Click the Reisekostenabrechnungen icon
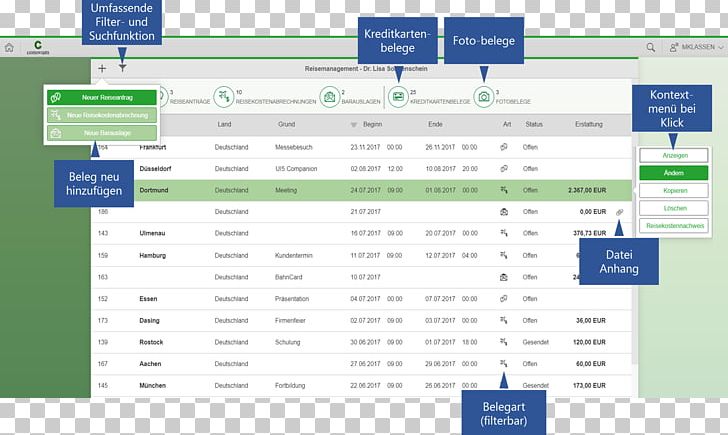Image resolution: width=728 pixels, height=435 pixels. tap(222, 96)
